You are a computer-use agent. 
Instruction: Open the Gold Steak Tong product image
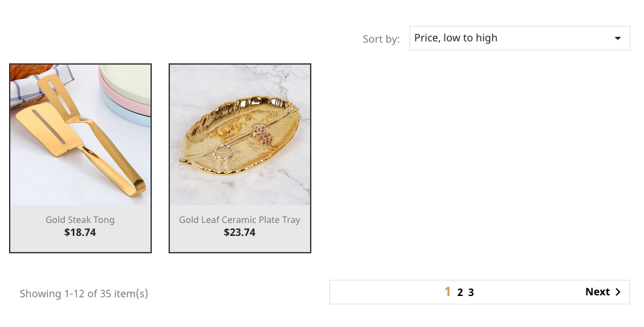pos(80,134)
